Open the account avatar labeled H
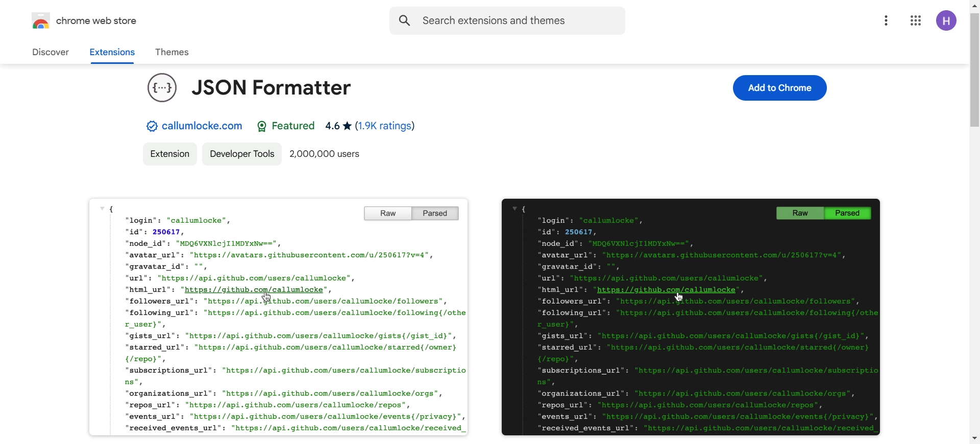The width and height of the screenshot is (980, 444). (947, 21)
